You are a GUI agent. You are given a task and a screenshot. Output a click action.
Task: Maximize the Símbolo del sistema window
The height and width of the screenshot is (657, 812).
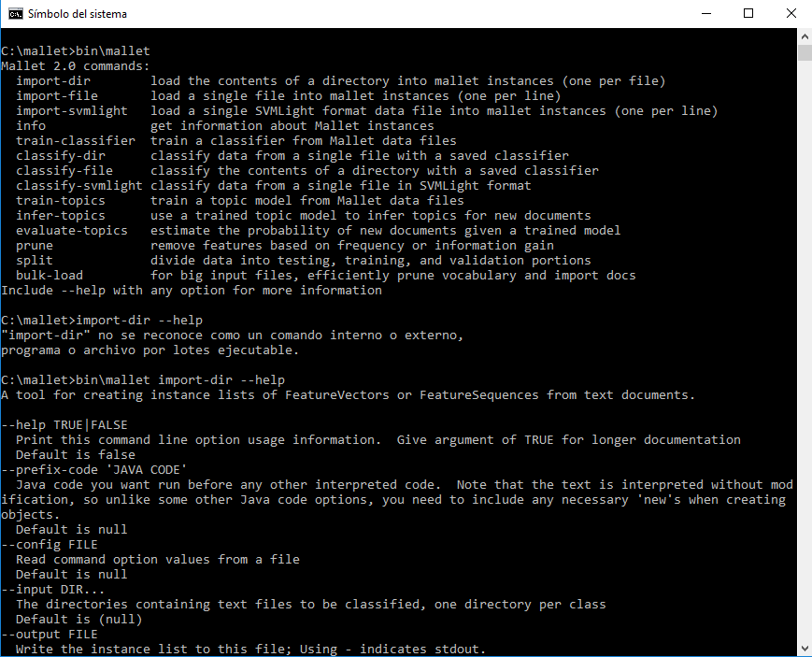[x=748, y=14]
